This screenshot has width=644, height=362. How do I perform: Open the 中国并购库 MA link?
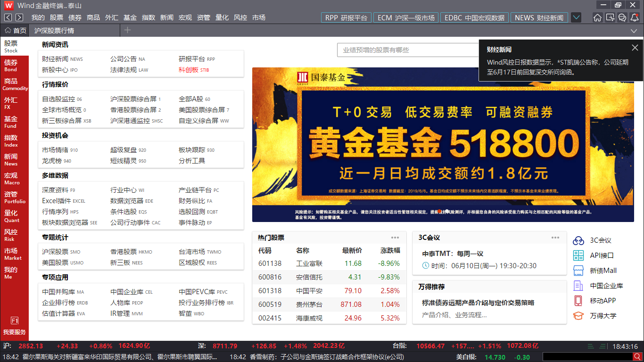[x=63, y=292]
